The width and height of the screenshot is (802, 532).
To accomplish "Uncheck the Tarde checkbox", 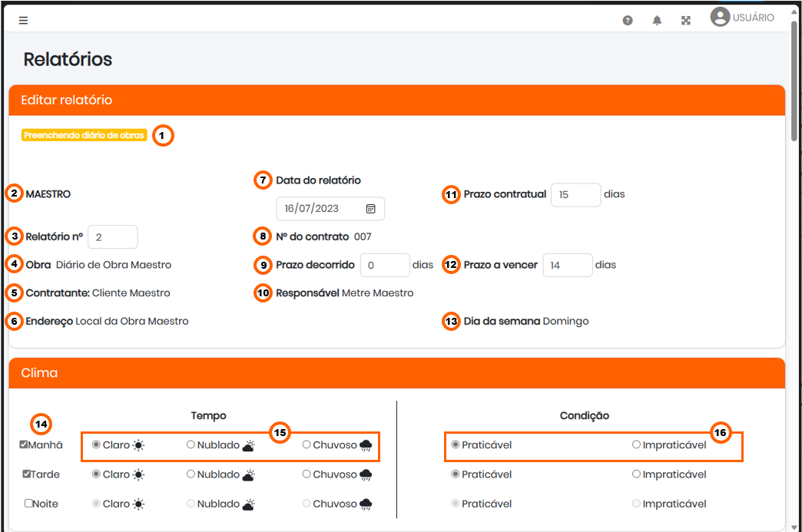I will click(27, 474).
